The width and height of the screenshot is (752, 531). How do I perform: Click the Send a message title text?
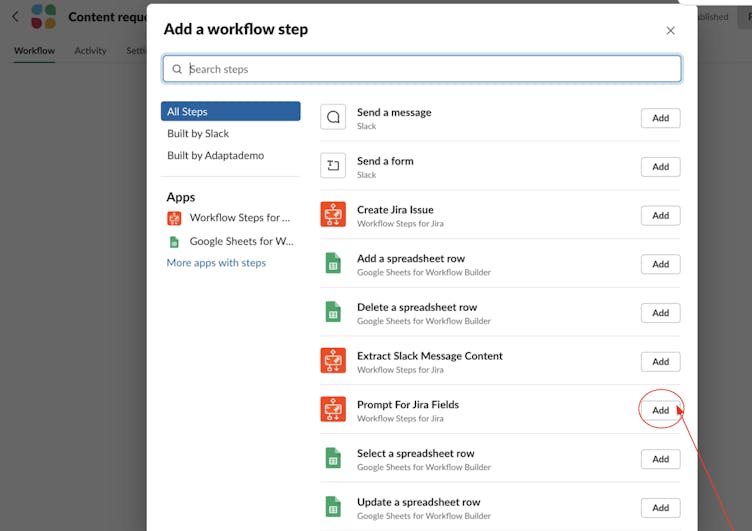pos(394,112)
